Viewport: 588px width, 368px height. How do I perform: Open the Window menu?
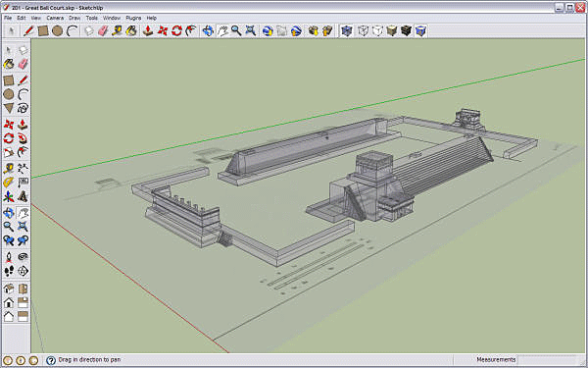tap(112, 18)
